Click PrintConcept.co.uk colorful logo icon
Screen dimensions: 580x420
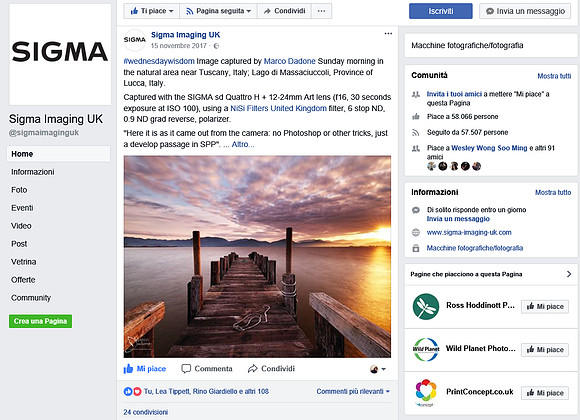426,393
